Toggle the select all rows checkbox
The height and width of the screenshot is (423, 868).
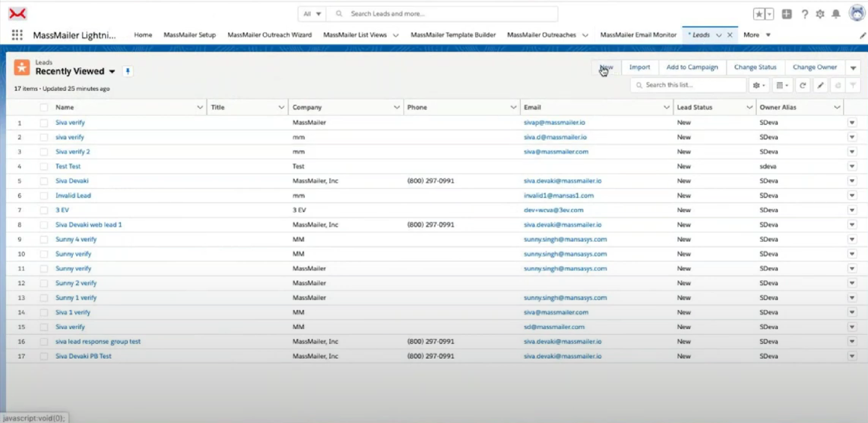tap(43, 107)
